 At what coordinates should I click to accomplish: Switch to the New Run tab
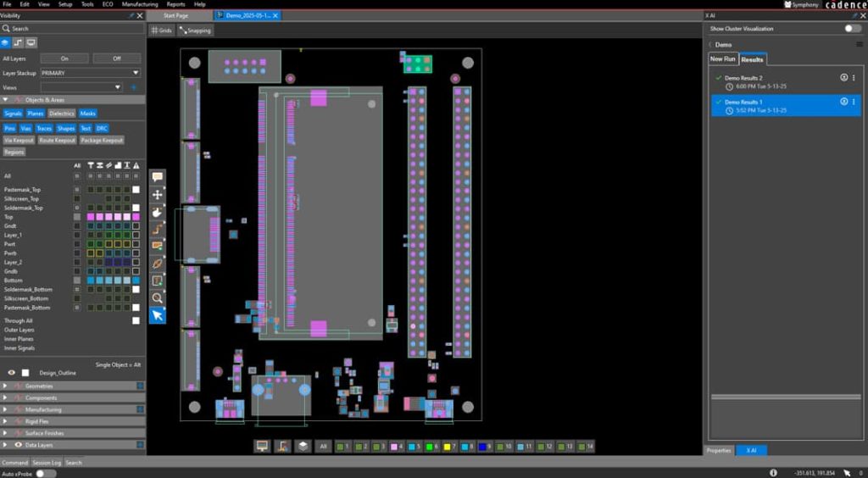coord(722,59)
